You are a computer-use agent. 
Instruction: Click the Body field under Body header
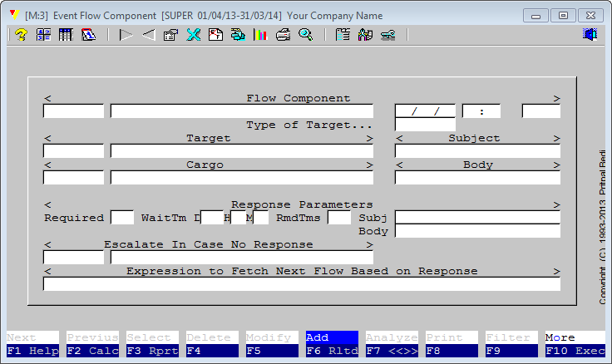point(477,178)
